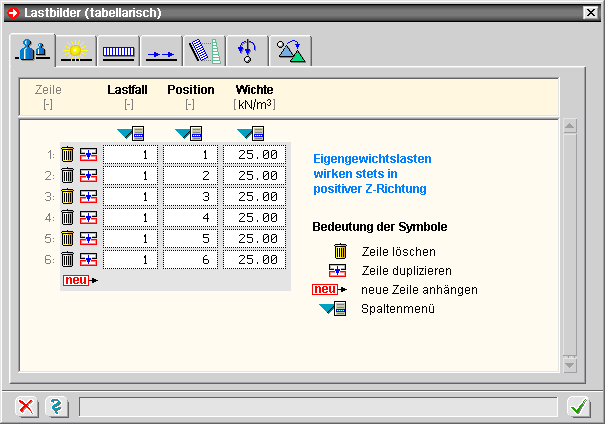Click the Position field in row 5

(190, 238)
